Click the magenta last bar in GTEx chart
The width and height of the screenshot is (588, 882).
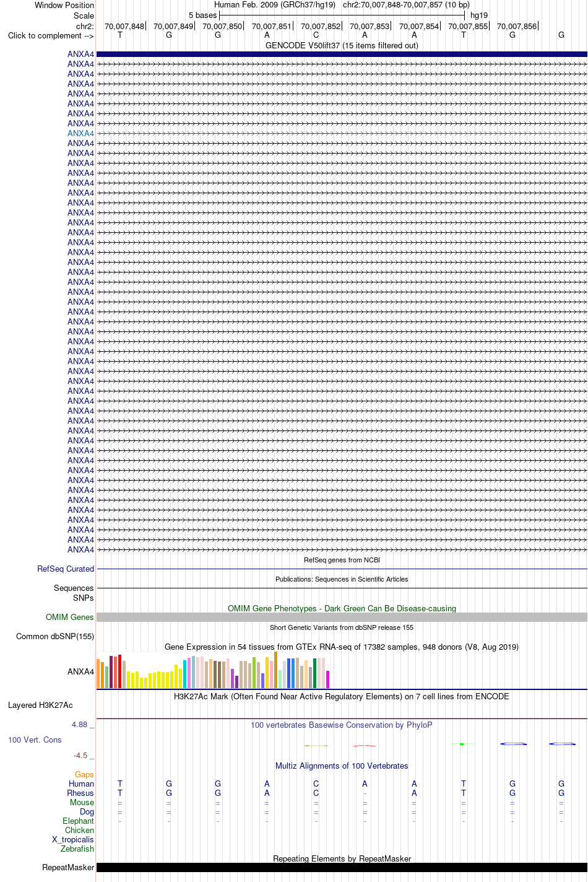pyautogui.click(x=327, y=679)
